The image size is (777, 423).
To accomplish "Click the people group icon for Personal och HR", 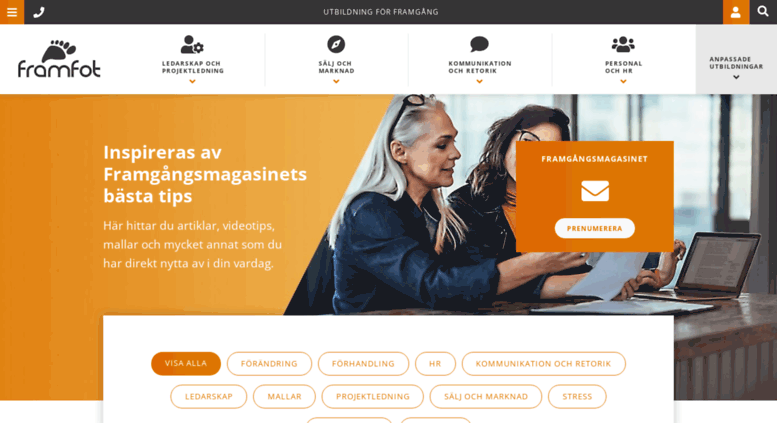I will [623, 44].
